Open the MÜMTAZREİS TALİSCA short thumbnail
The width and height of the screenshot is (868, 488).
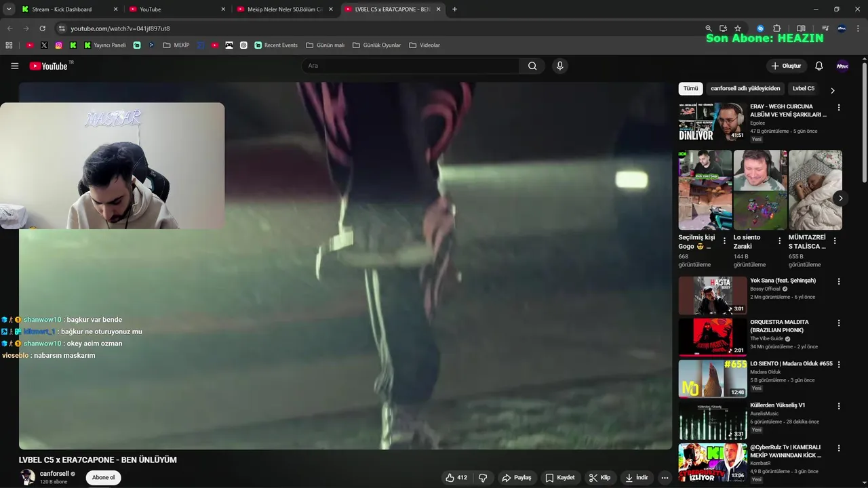[815, 190]
